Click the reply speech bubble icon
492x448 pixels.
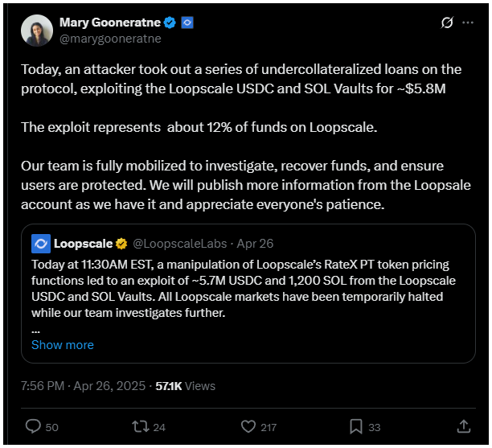[33, 426]
